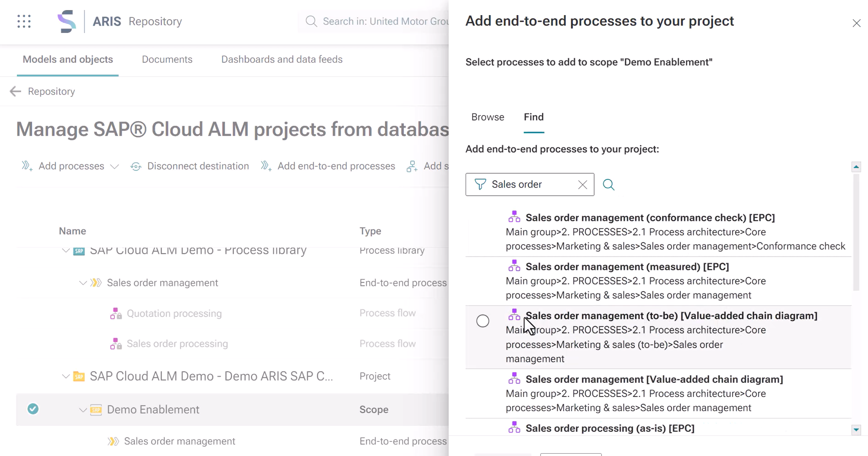The height and width of the screenshot is (456, 868).
Task: Click the ARIS logo icon
Action: pos(68,21)
